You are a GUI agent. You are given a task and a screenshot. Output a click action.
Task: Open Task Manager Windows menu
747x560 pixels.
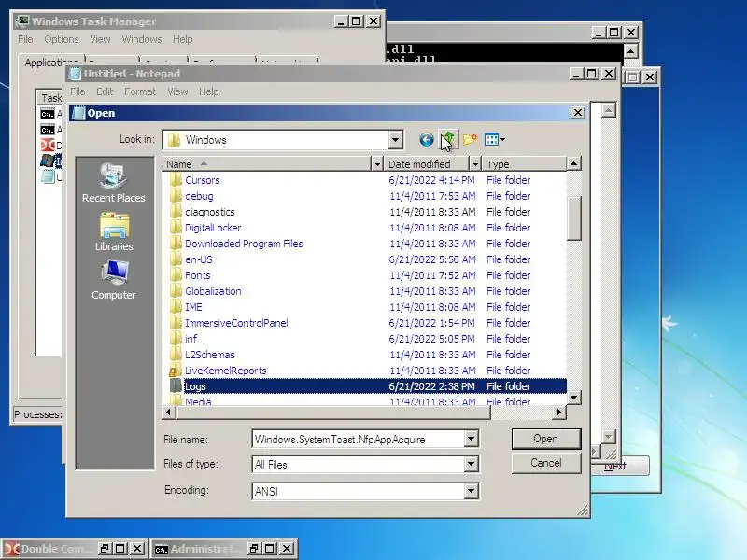point(142,39)
